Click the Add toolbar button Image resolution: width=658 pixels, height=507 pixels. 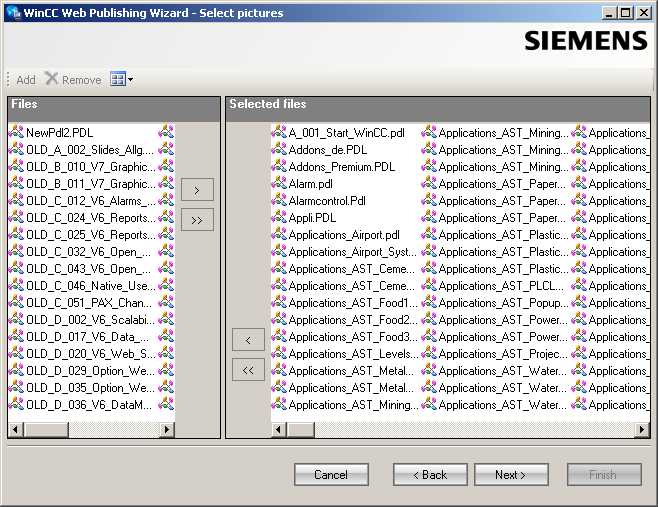(x=25, y=79)
